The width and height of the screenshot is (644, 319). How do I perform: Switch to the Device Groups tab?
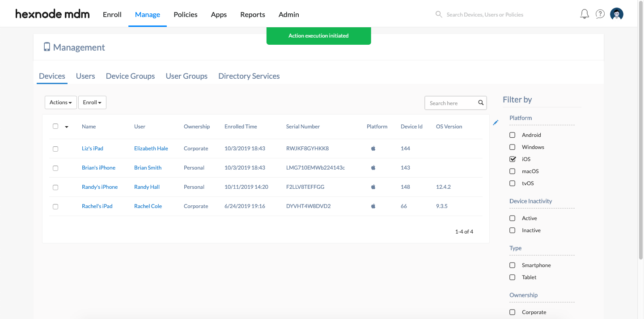(131, 76)
